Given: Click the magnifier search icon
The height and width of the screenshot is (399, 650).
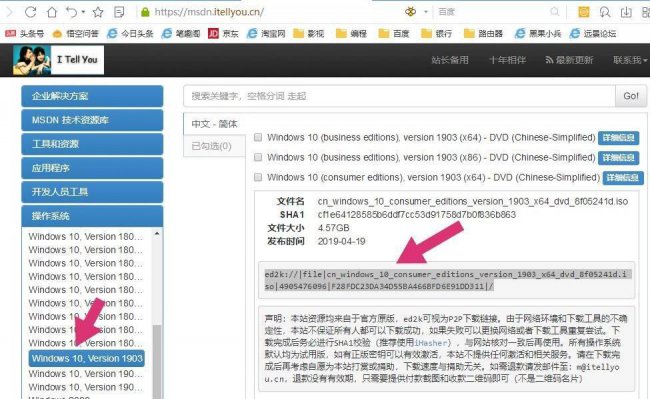Looking at the screenshot, I should pos(555,12).
